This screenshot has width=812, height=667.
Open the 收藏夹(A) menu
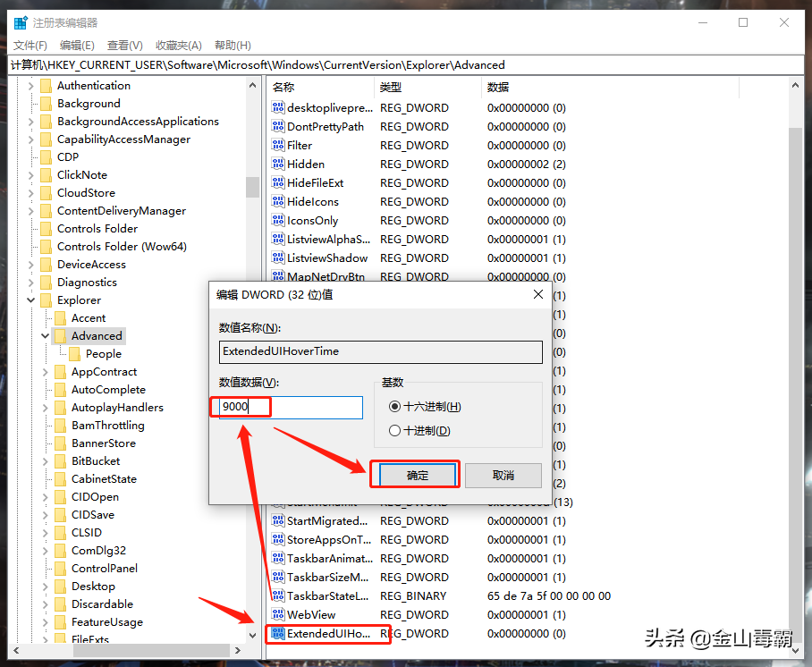tap(179, 46)
